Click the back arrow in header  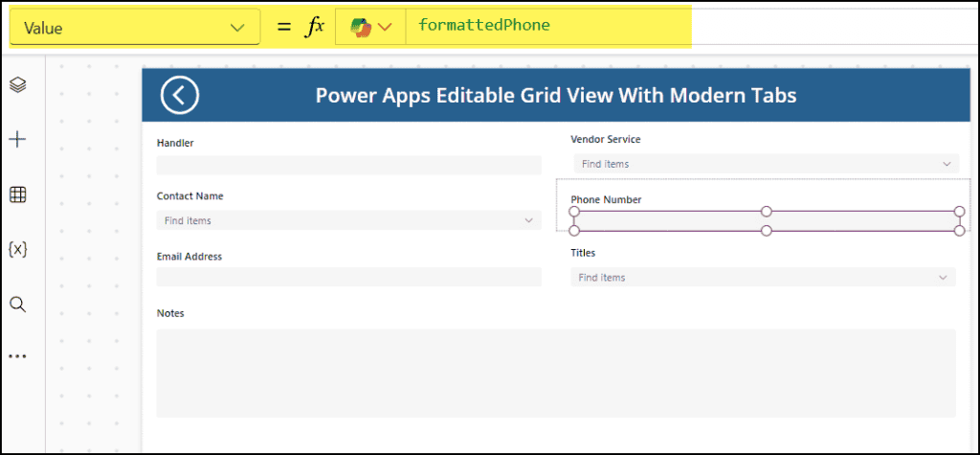[179, 95]
